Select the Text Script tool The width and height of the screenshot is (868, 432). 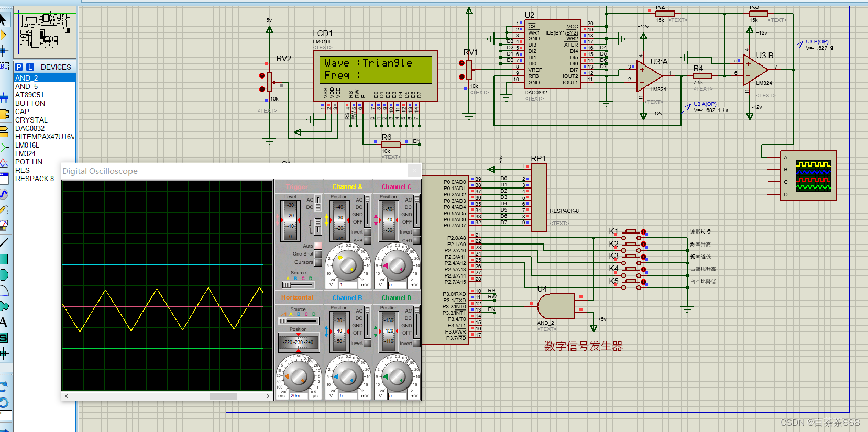(x=4, y=82)
